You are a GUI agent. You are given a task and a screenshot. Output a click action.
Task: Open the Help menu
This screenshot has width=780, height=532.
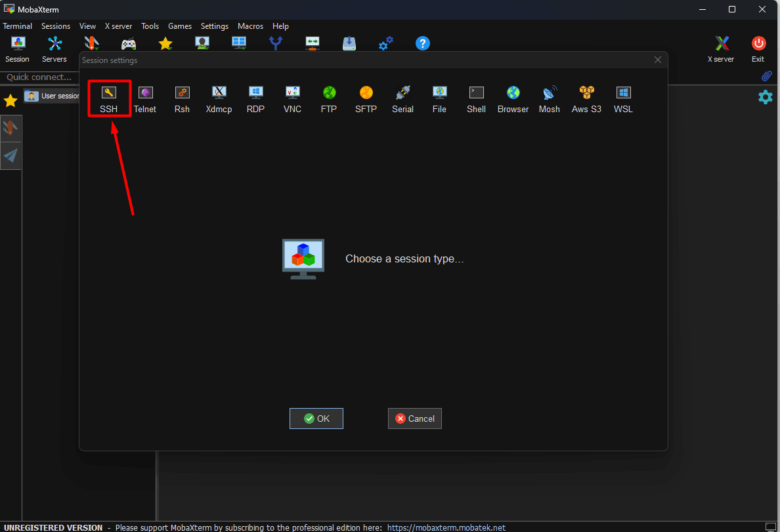pos(280,26)
